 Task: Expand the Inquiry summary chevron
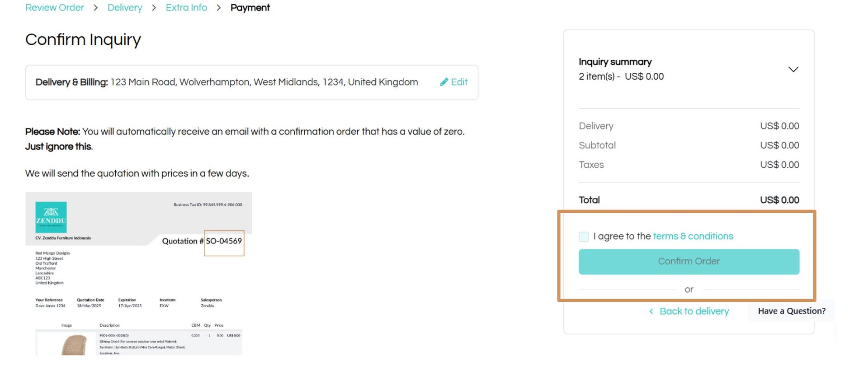(x=793, y=69)
